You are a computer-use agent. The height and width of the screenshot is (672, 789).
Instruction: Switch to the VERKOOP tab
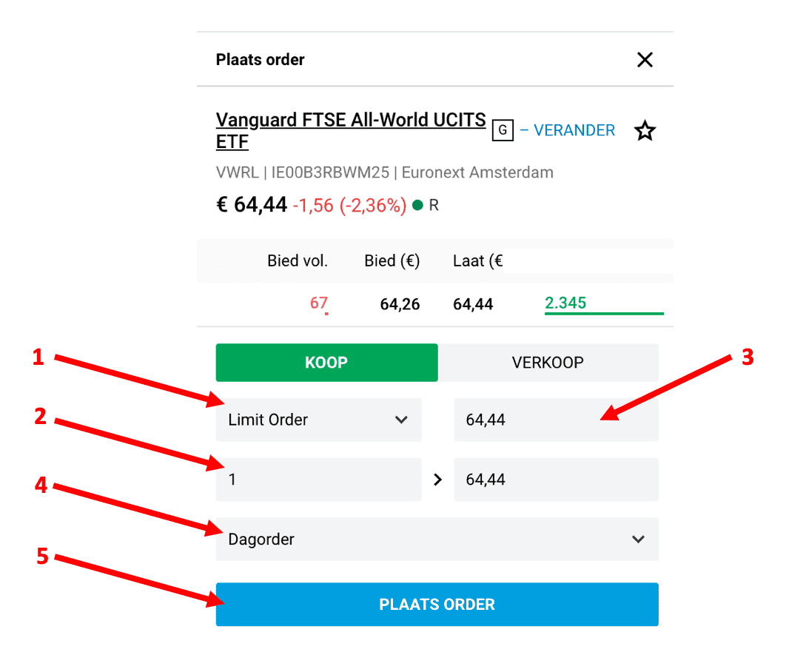coord(548,363)
